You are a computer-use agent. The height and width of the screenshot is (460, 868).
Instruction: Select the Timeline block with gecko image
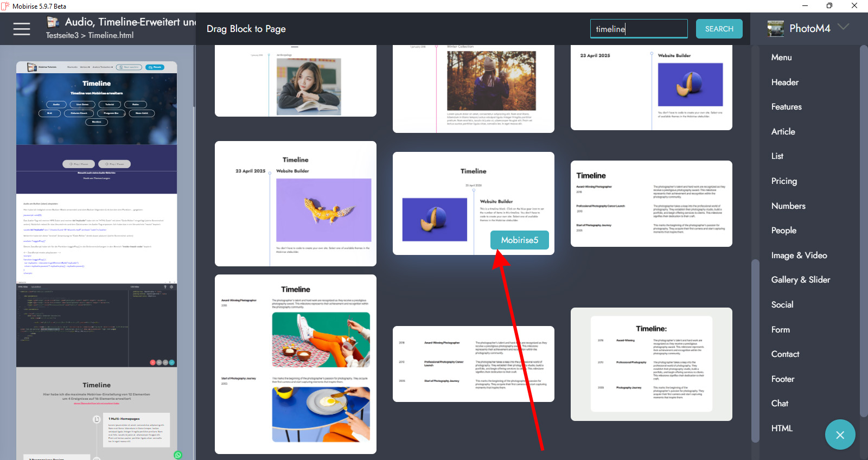point(296,204)
